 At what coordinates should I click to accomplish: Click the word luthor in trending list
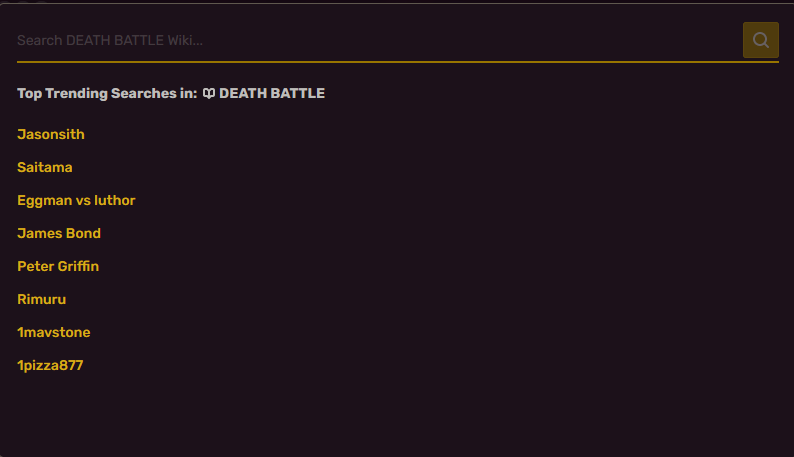pyautogui.click(x=114, y=200)
